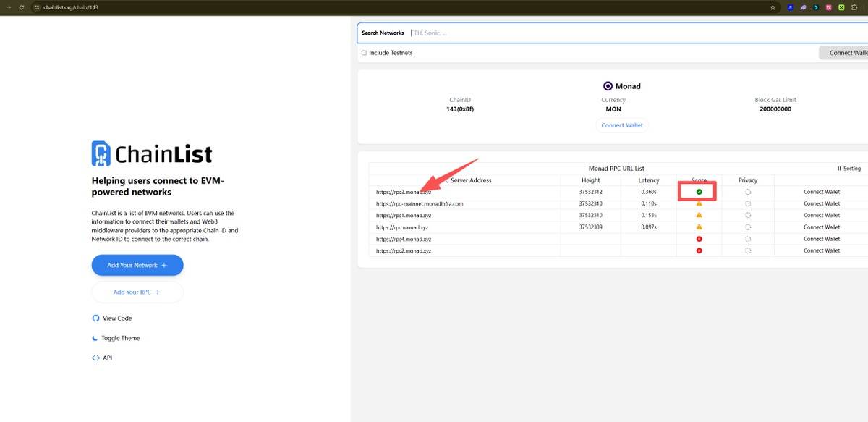Connect Wallet for rpc-mainnet.monadinfra.com
868x422 pixels.
pyautogui.click(x=822, y=203)
